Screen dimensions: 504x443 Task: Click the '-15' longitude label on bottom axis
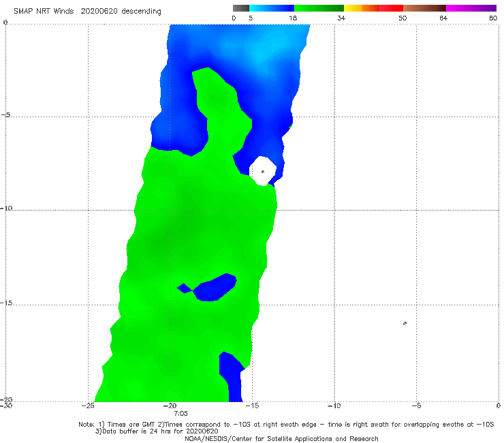tap(252, 406)
